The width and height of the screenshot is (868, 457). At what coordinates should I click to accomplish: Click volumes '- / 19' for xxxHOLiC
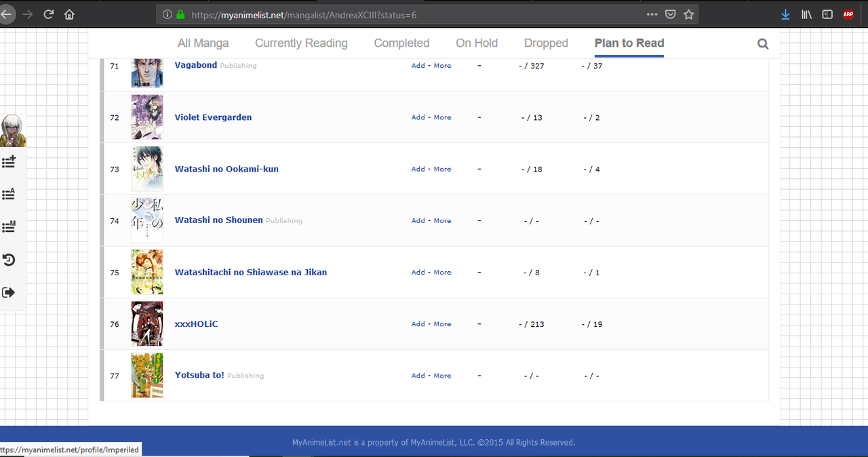pos(592,324)
